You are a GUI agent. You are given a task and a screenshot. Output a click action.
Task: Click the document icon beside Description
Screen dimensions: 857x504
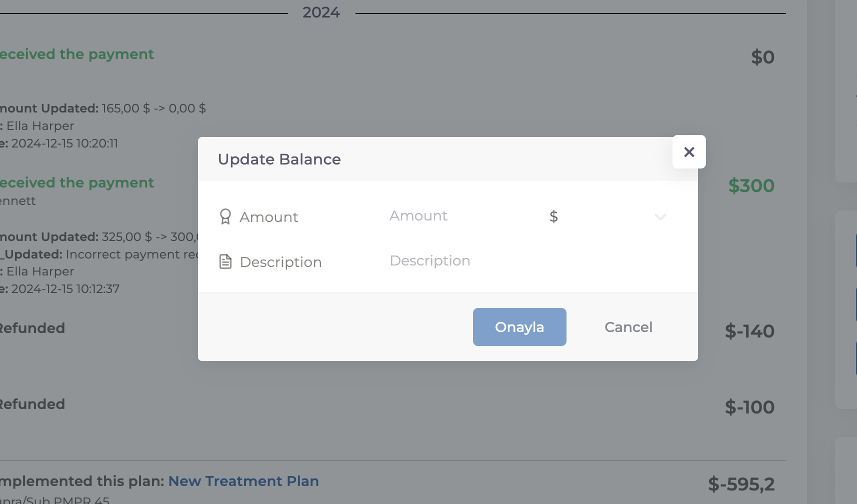(225, 261)
